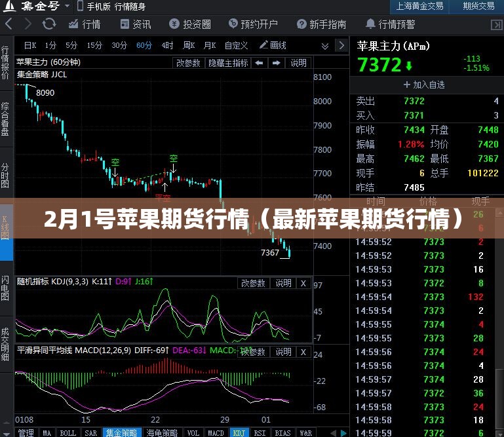Open 成交明细 in the left sidebar
The height and width of the screenshot is (437, 504).
[5, 344]
